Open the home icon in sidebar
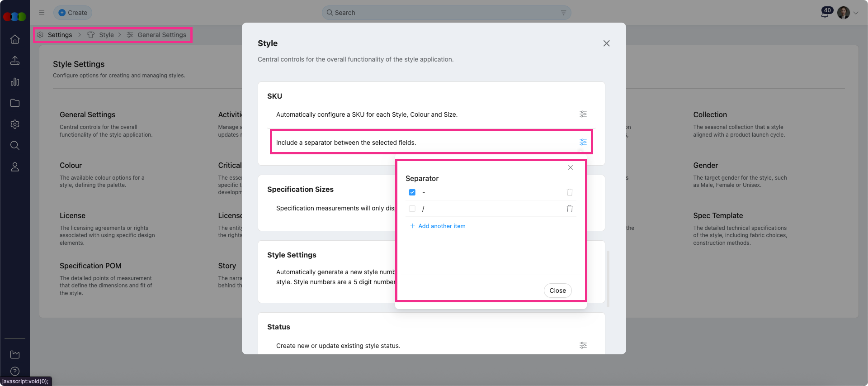Viewport: 868px width, 386px height. click(15, 39)
